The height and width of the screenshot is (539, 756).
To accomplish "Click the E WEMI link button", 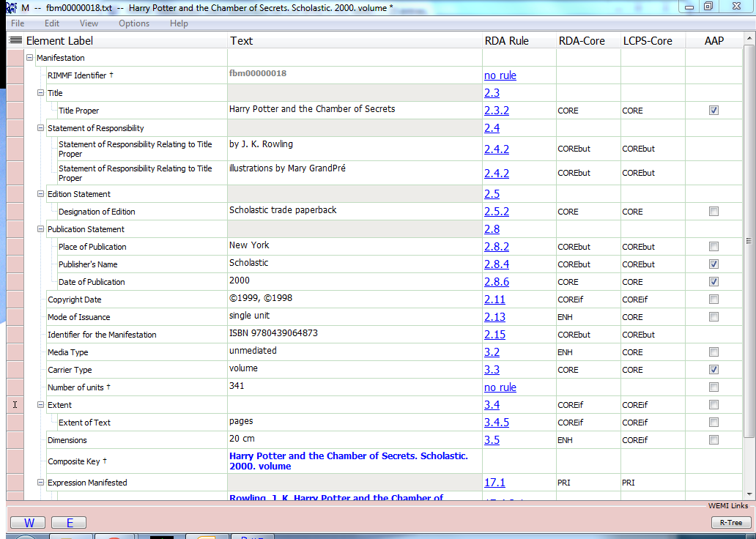I will click(69, 523).
